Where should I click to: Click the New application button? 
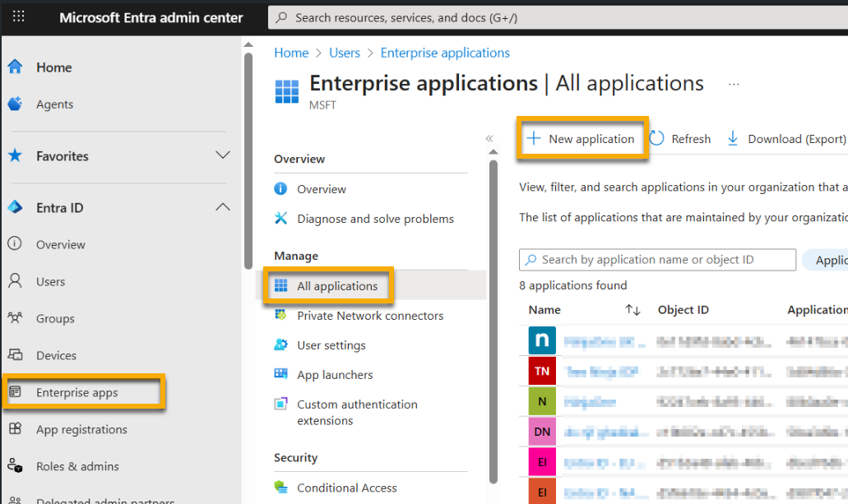(x=582, y=138)
